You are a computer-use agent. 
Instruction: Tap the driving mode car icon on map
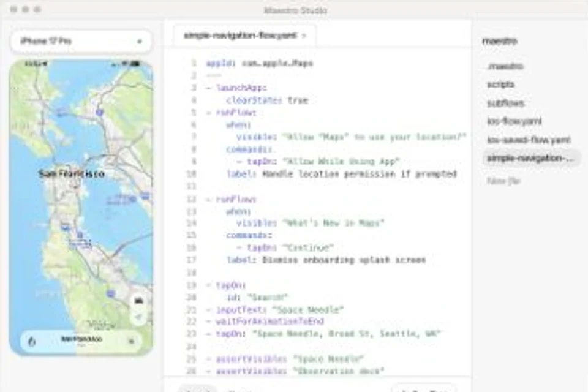pos(139,301)
